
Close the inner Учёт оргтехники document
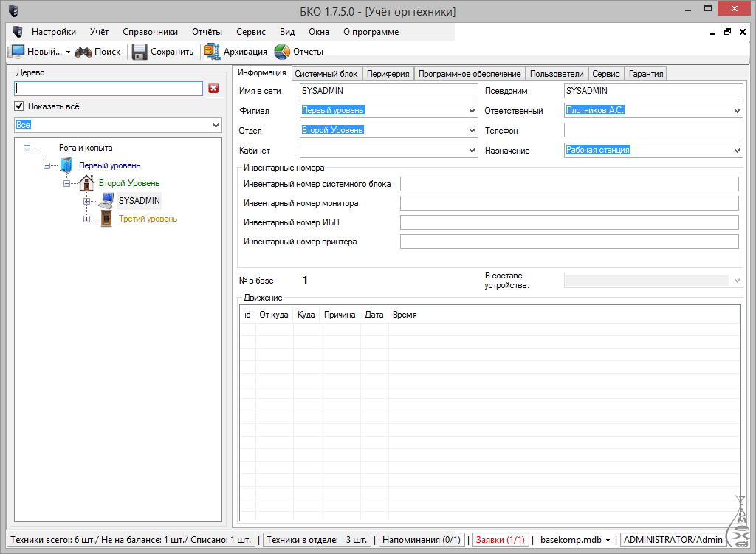[x=743, y=32]
